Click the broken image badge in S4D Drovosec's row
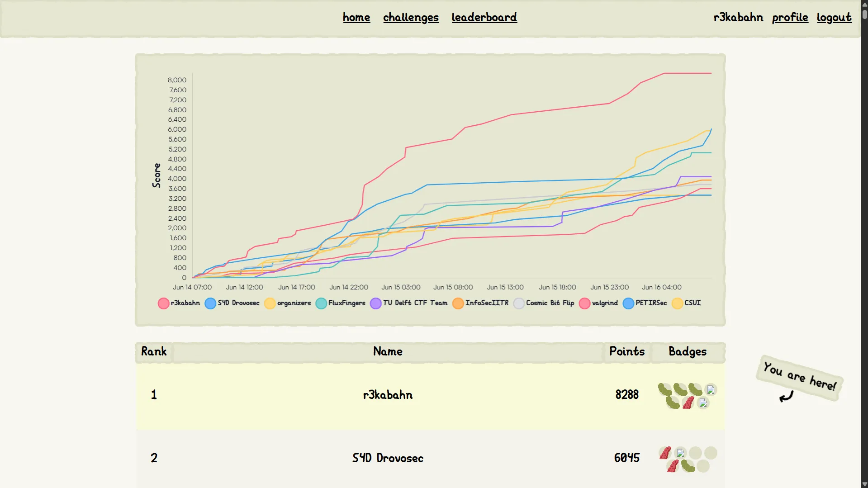This screenshot has width=868, height=488. (680, 453)
